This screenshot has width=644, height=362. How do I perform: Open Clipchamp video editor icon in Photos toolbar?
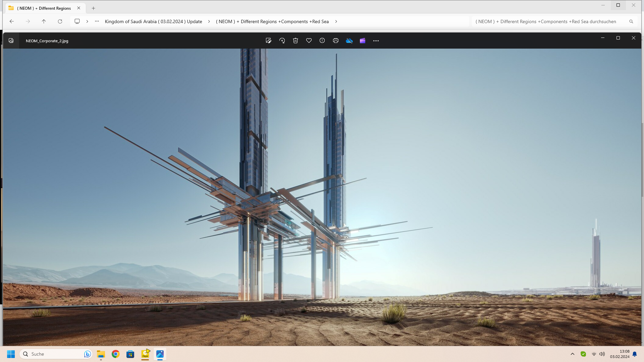363,41
